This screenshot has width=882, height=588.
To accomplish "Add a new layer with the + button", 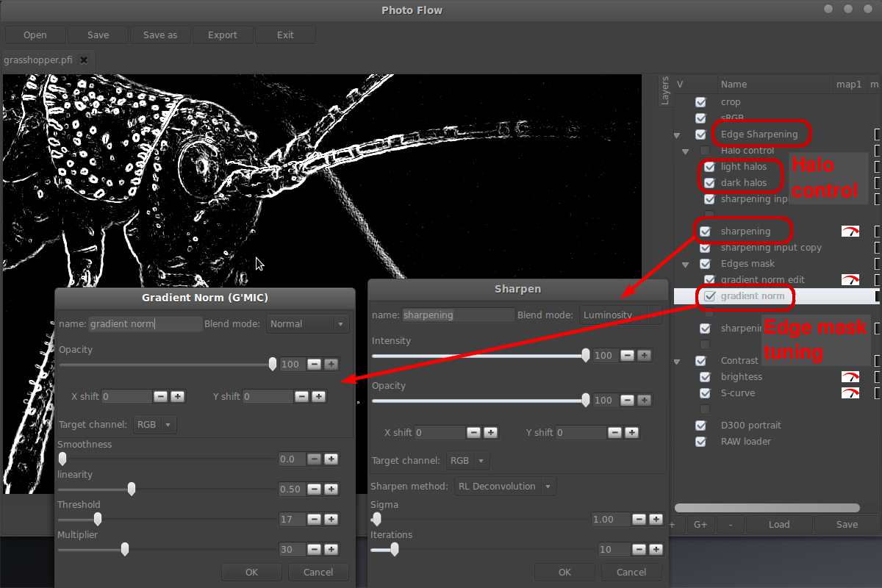I will point(673,524).
